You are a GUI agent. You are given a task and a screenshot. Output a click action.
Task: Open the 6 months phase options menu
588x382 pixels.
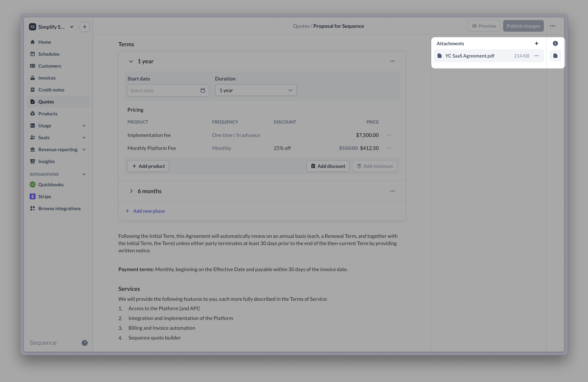392,191
